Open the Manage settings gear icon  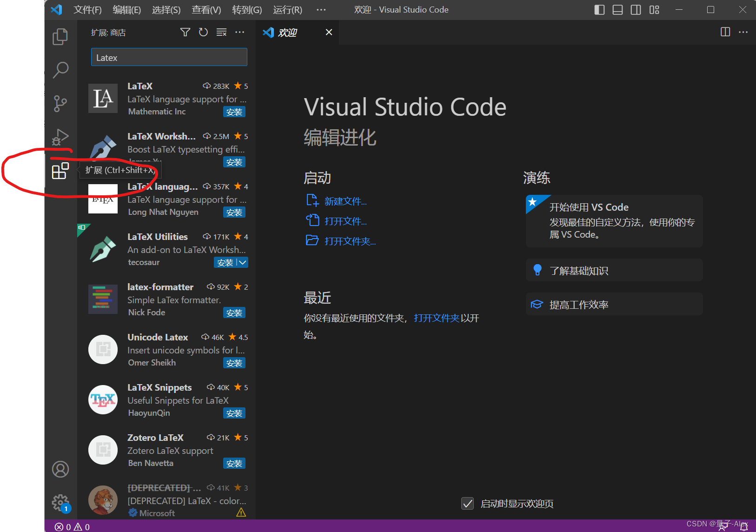(60, 503)
